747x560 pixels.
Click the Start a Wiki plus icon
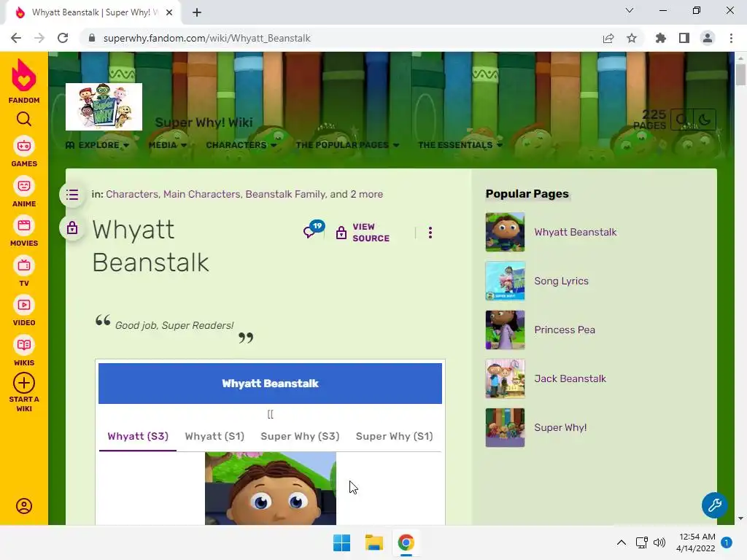24,383
